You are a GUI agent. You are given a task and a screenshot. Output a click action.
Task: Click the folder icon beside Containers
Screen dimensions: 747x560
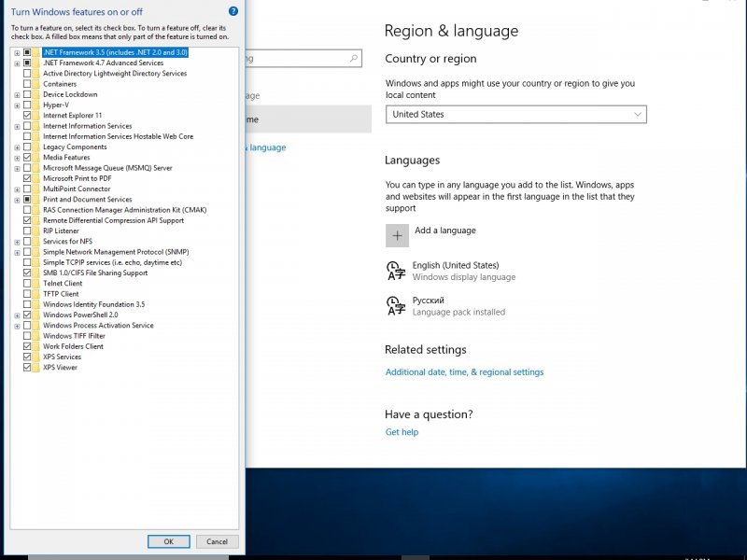(36, 84)
